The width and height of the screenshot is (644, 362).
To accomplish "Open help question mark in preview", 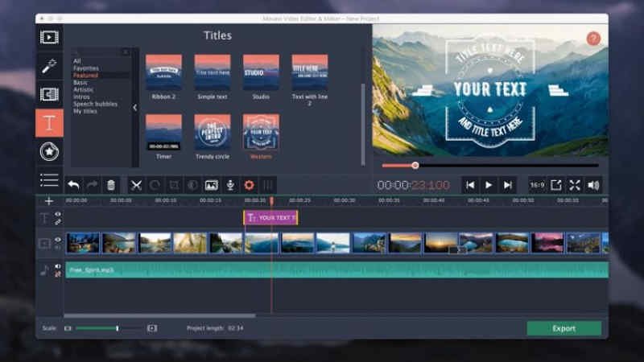I will [x=593, y=39].
